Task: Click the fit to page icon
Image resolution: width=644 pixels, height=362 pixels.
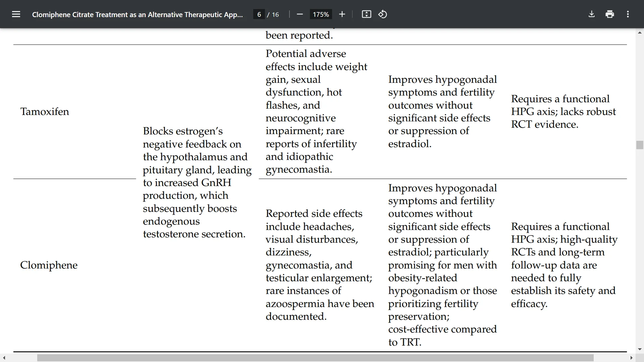Action: [x=366, y=14]
